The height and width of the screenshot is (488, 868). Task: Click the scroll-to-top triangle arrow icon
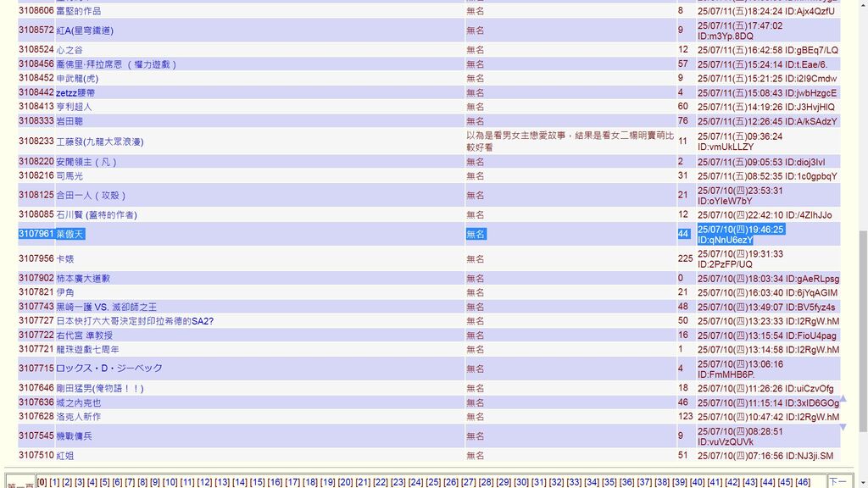(842, 399)
